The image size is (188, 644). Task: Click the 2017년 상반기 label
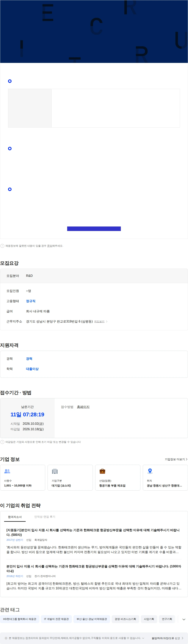click(x=15, y=540)
